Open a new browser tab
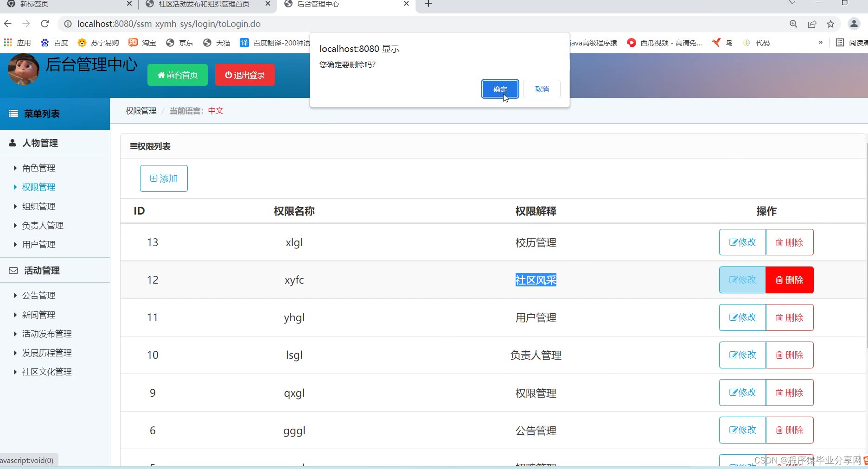Screen dimensions: 868x469 [x=428, y=4]
